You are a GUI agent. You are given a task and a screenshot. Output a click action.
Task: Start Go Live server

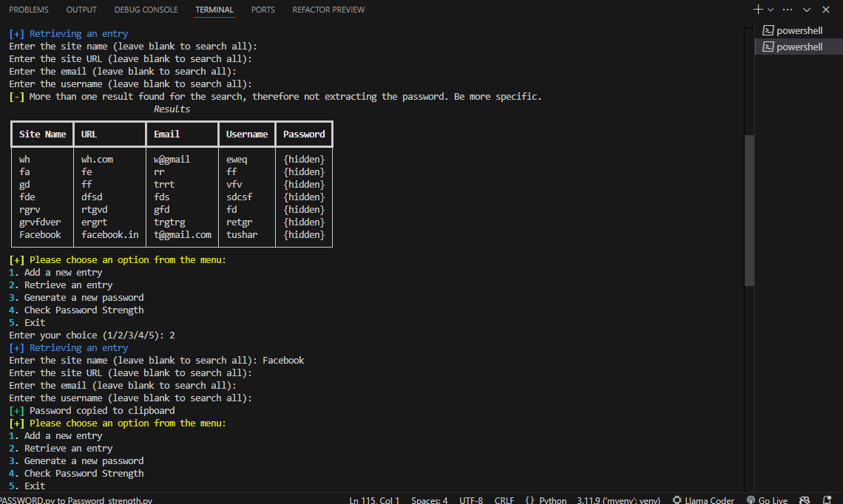point(767,500)
